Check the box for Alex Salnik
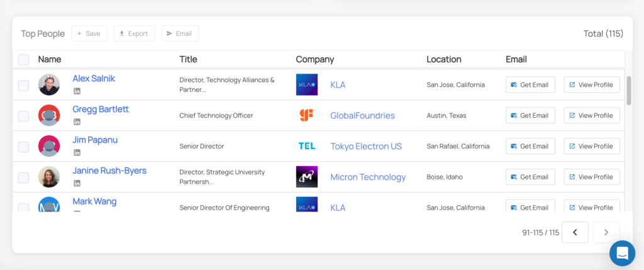This screenshot has width=644, height=270. (x=23, y=85)
